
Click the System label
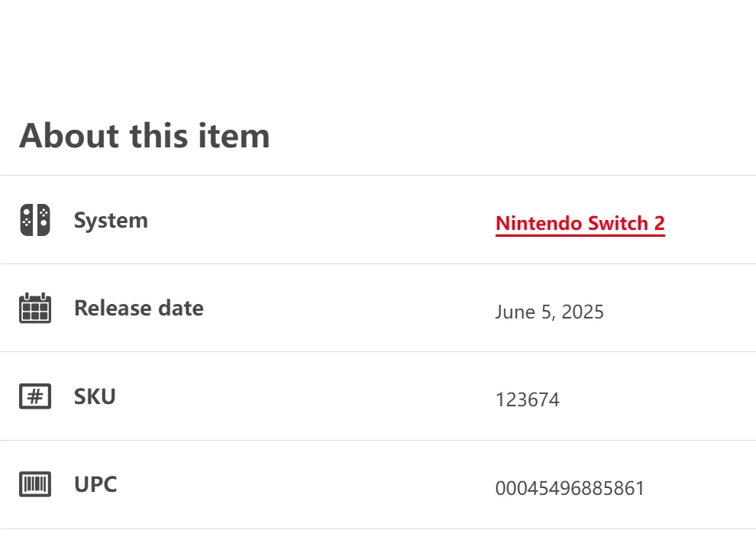tap(111, 221)
